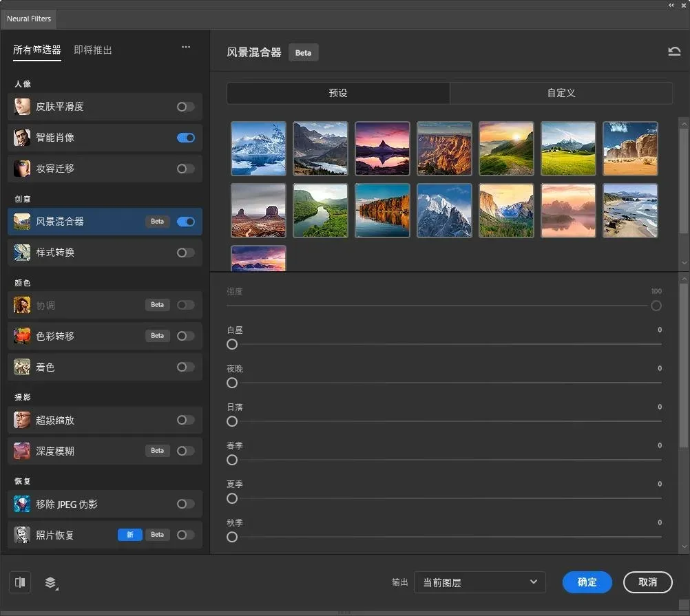Click the 妆容迁移 filter icon
The image size is (690, 616).
pyautogui.click(x=22, y=169)
